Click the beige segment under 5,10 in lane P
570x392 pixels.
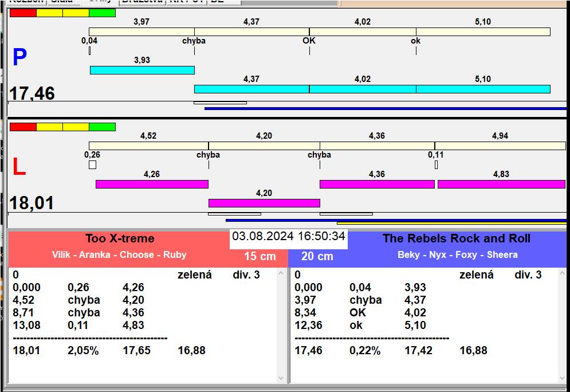[483, 32]
